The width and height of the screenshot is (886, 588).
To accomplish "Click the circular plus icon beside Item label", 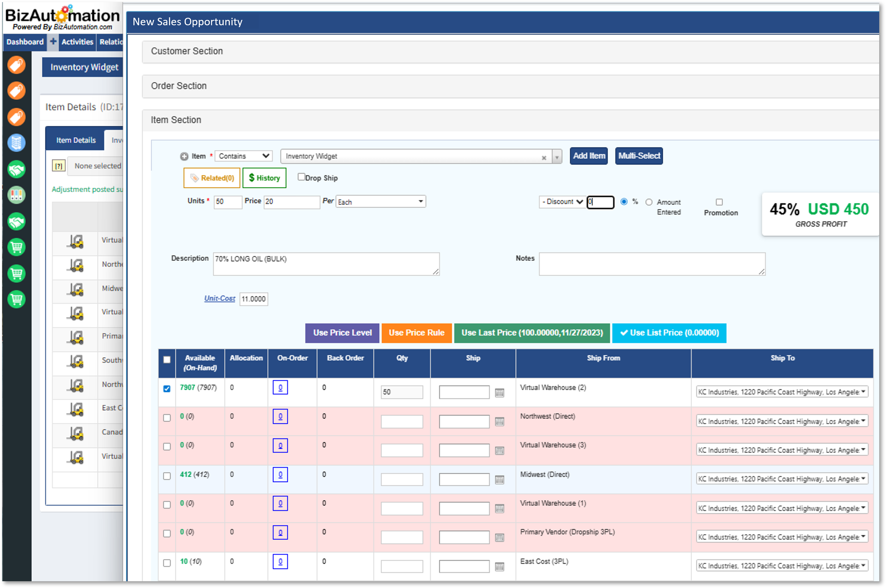I will 184,156.
